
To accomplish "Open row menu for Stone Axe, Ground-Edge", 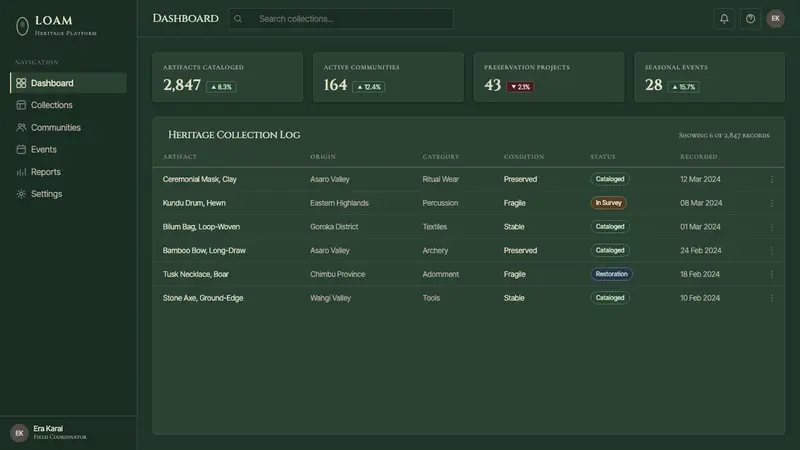I will tap(771, 298).
